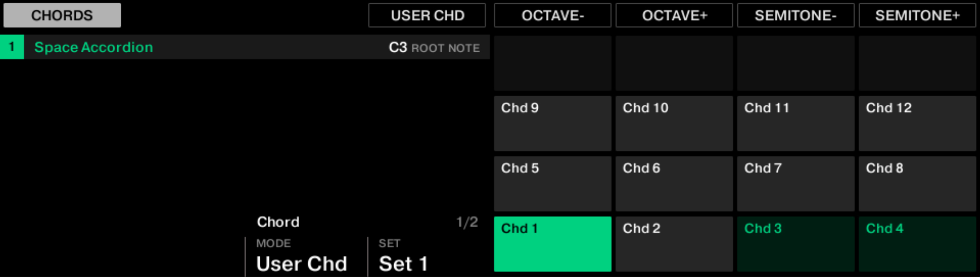The width and height of the screenshot is (980, 277).
Task: Select the Chd 9 pad
Action: click(x=552, y=123)
